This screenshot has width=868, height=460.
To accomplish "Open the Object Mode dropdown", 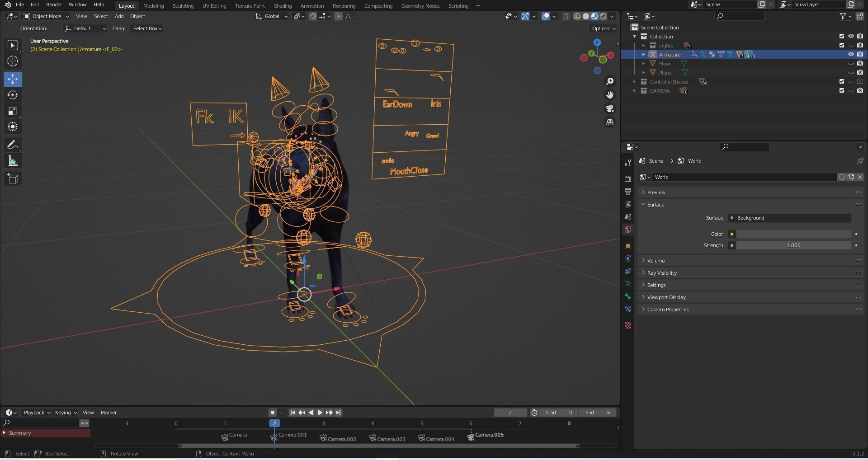I will (46, 16).
